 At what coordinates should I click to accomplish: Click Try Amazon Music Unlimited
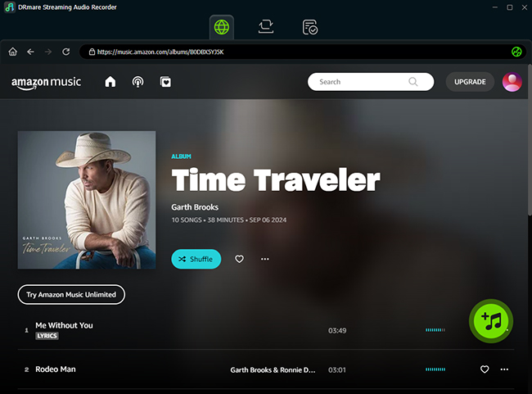click(71, 295)
